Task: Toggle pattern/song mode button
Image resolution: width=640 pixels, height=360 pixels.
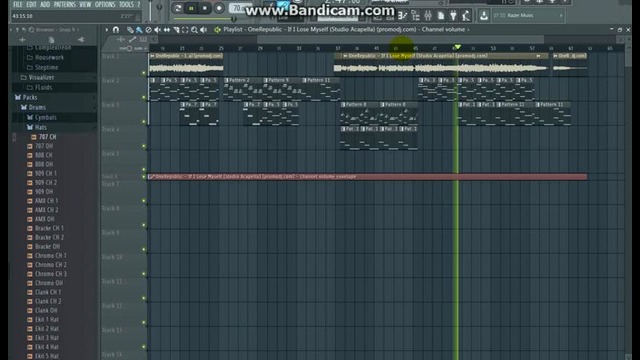Action: (178, 8)
